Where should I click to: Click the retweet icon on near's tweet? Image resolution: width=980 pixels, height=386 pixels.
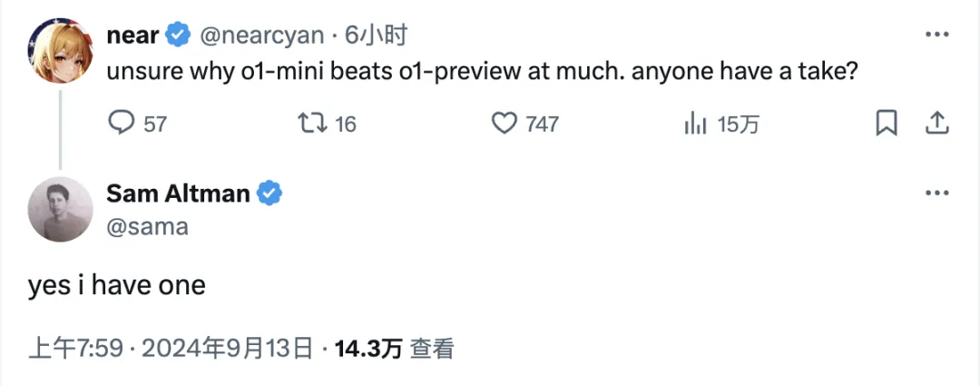[x=311, y=124]
